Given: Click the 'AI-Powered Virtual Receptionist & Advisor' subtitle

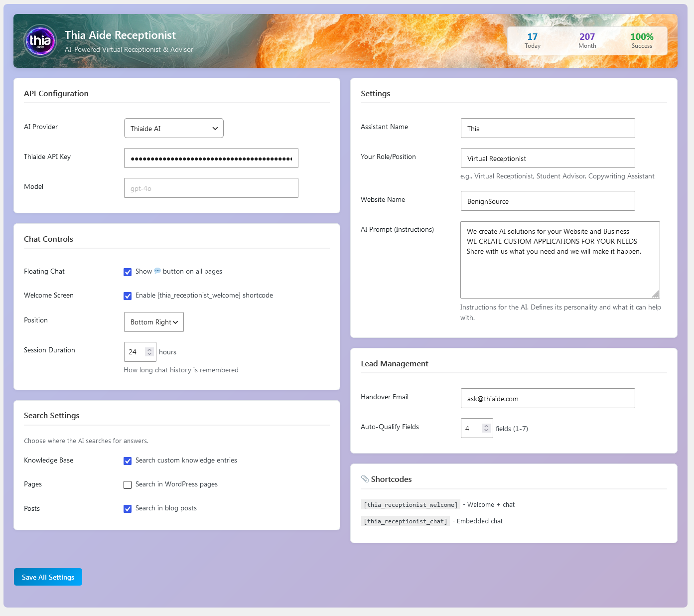Looking at the screenshot, I should (129, 49).
